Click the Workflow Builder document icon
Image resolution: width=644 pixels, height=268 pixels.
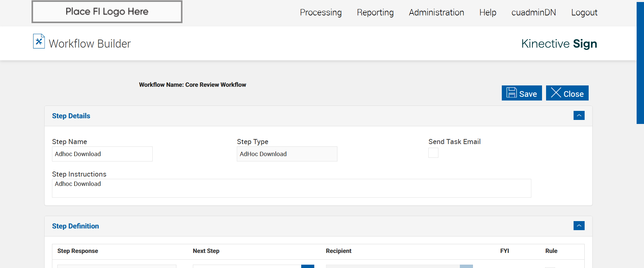39,41
